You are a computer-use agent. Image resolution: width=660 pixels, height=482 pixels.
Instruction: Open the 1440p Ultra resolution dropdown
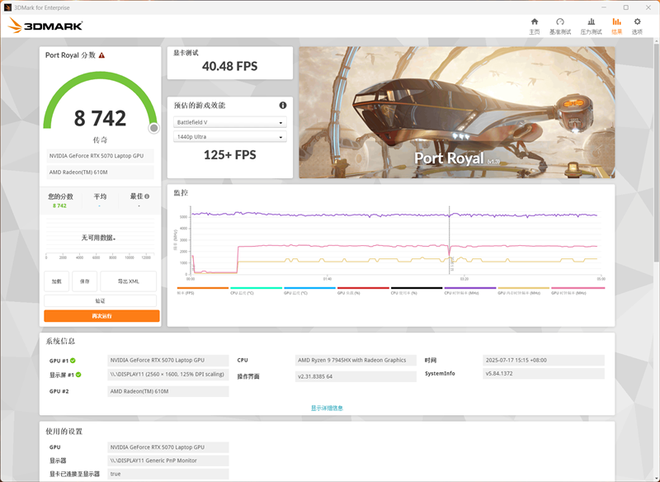230,137
